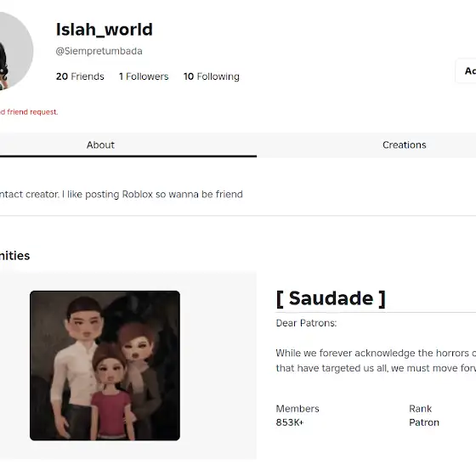Image resolution: width=476 pixels, height=476 pixels.
Task: Click the profile description about posting Roblox
Action: pos(121,195)
